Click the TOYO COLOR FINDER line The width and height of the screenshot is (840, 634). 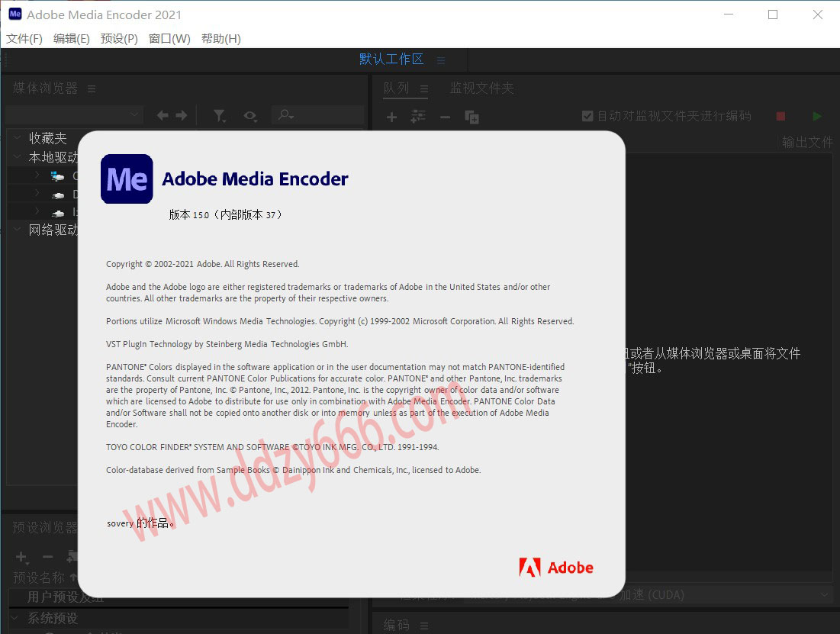pos(272,447)
